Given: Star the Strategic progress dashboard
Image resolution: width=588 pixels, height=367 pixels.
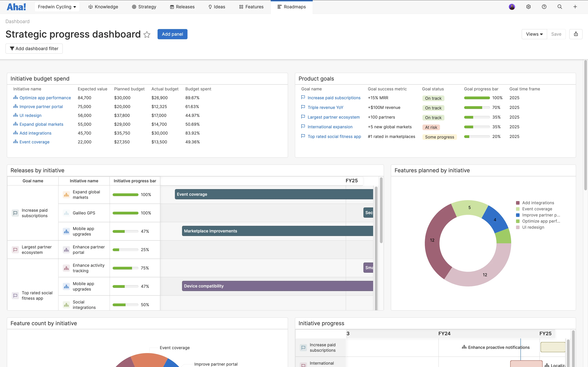Looking at the screenshot, I should coord(147,35).
